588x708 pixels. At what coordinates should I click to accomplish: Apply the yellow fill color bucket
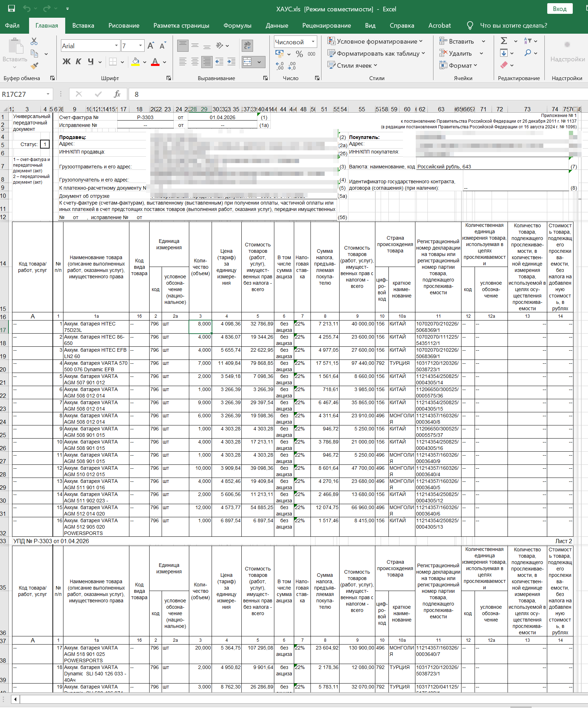coord(135,62)
